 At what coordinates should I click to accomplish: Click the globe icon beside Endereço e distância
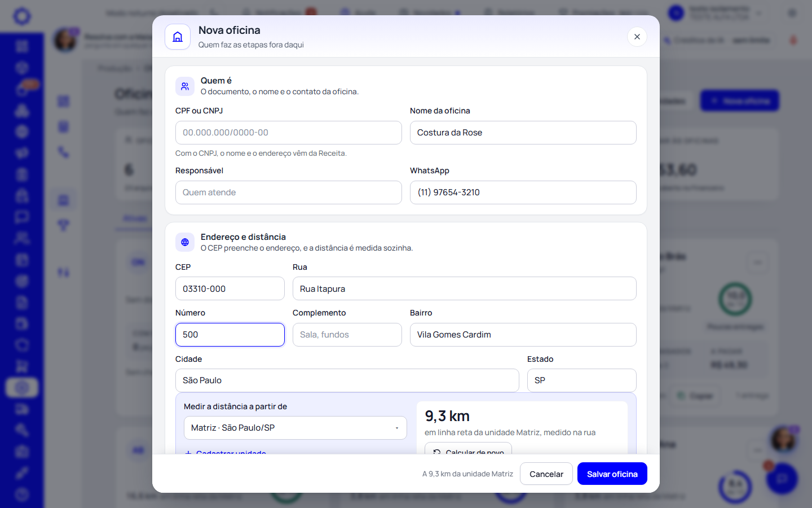tap(185, 242)
